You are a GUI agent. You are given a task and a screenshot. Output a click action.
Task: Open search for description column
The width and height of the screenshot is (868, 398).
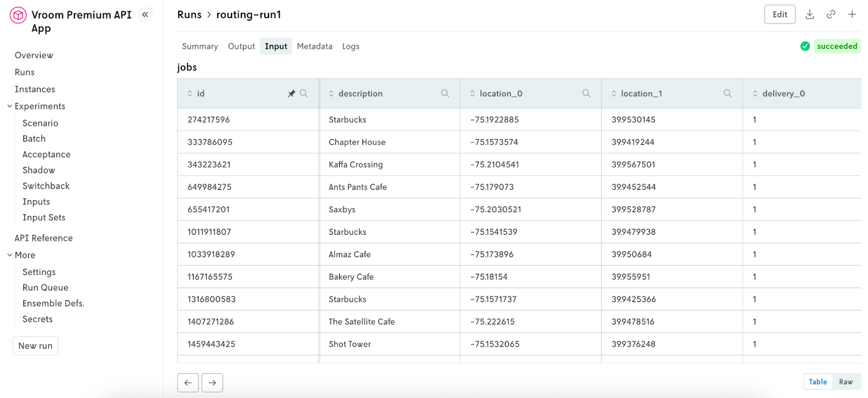[445, 94]
